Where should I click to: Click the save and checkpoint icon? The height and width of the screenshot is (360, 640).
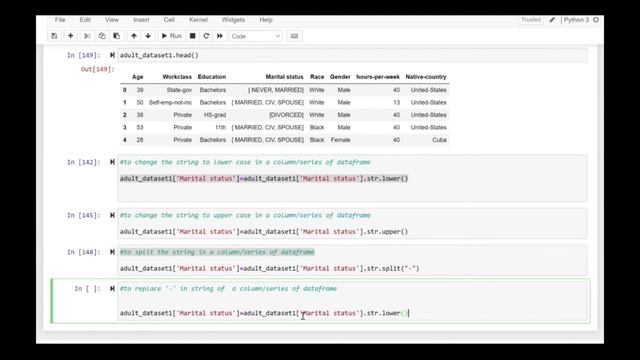(54, 36)
